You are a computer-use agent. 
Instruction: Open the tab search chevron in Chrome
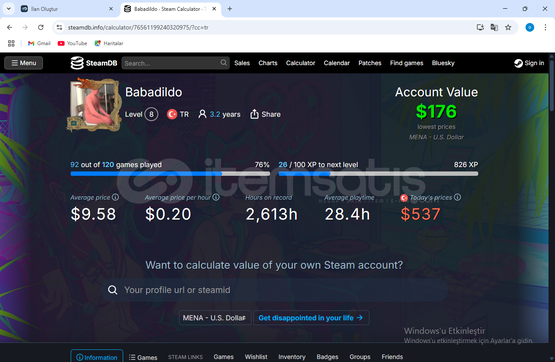click(x=8, y=8)
